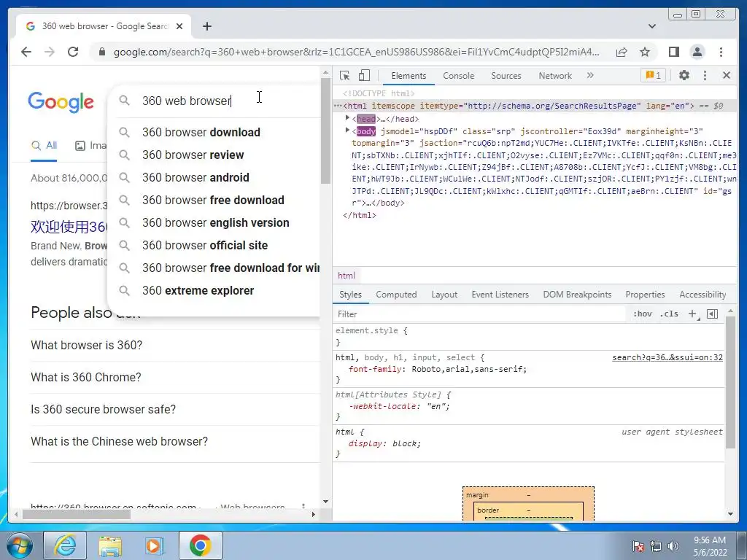747x560 pixels.
Task: Switch to the Elements tab
Action: tap(409, 76)
